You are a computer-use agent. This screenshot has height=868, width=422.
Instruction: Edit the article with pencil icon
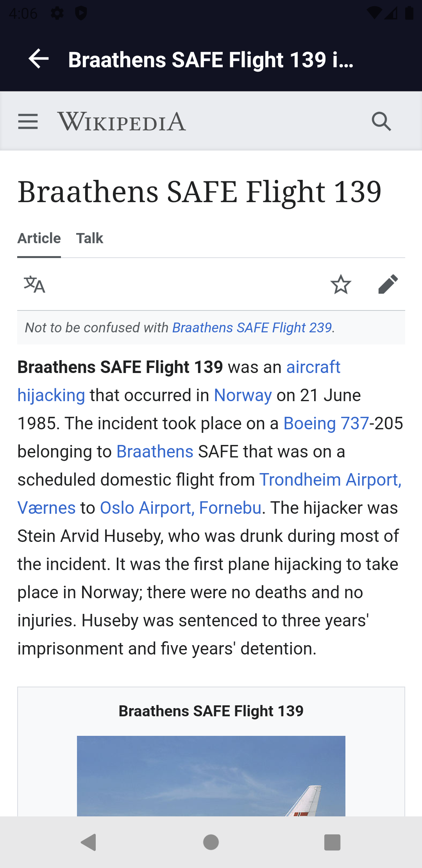click(388, 284)
